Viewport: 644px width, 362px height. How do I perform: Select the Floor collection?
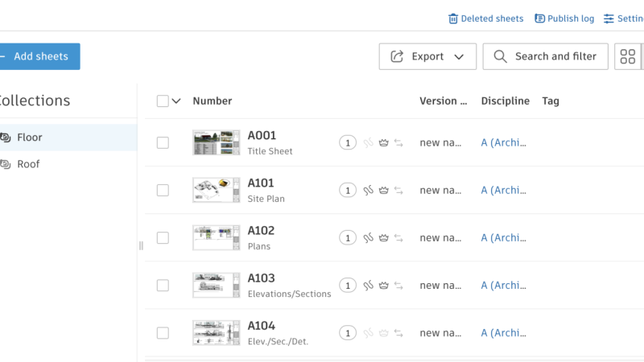pos(30,138)
